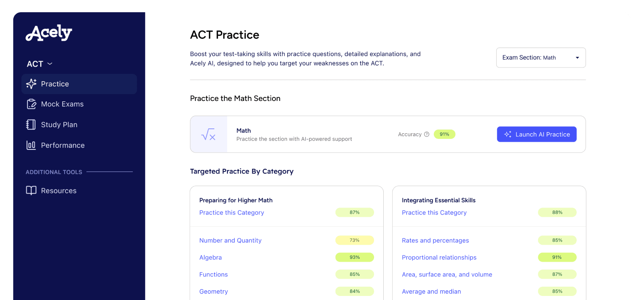
Task: Click the Resources open-book icon
Action: (x=31, y=190)
